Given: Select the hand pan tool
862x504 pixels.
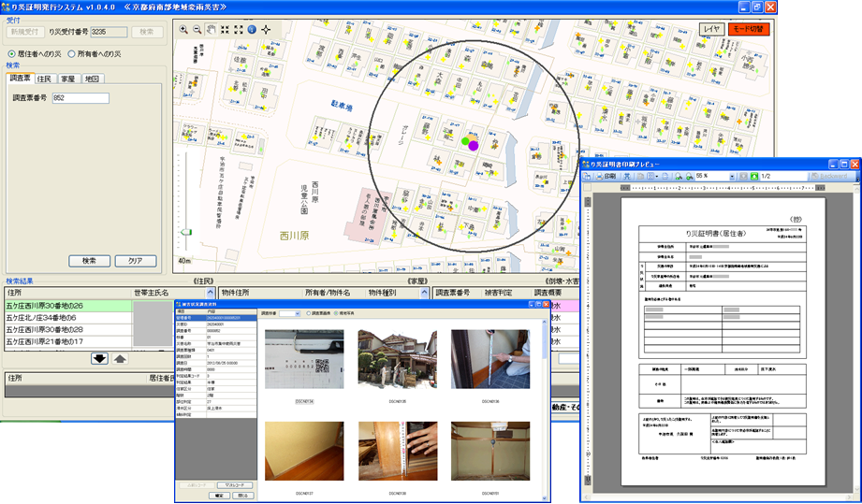Looking at the screenshot, I should pos(212,29).
